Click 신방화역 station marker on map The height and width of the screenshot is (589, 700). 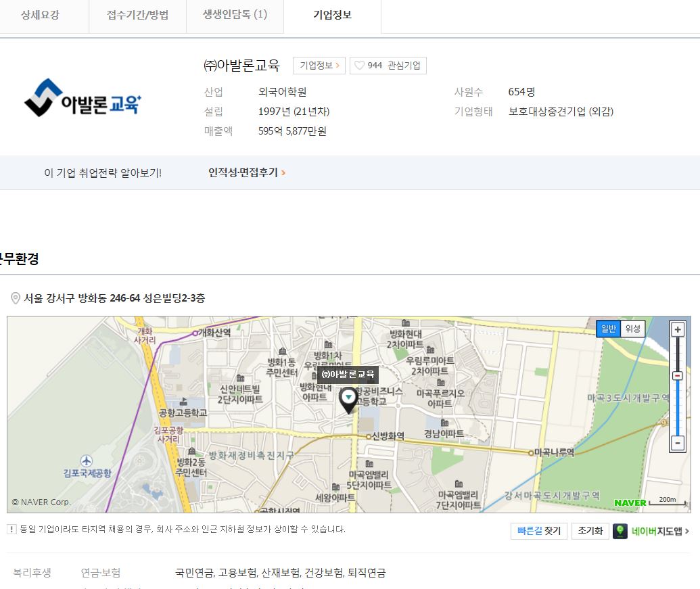369,436
